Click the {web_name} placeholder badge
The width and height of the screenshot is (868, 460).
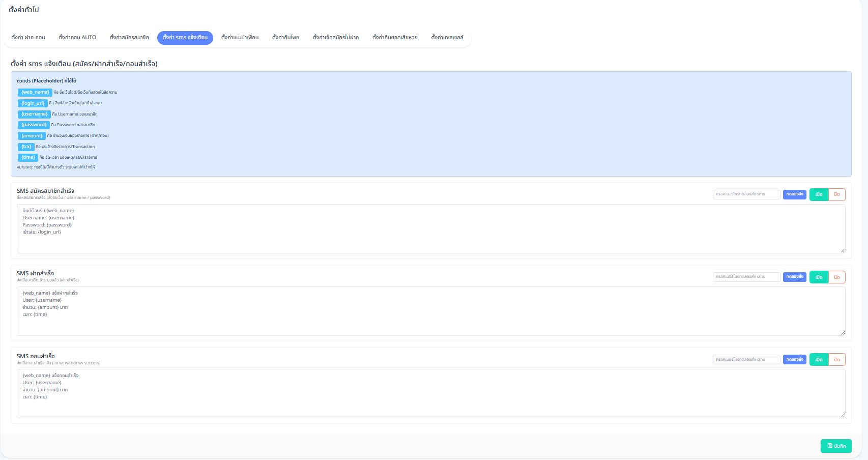[35, 92]
